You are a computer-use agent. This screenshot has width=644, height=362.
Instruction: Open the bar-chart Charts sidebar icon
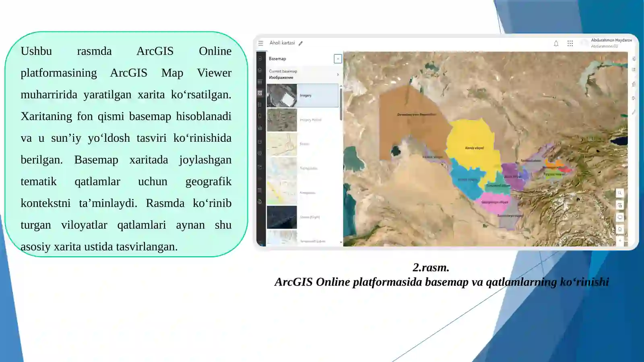[x=260, y=128]
